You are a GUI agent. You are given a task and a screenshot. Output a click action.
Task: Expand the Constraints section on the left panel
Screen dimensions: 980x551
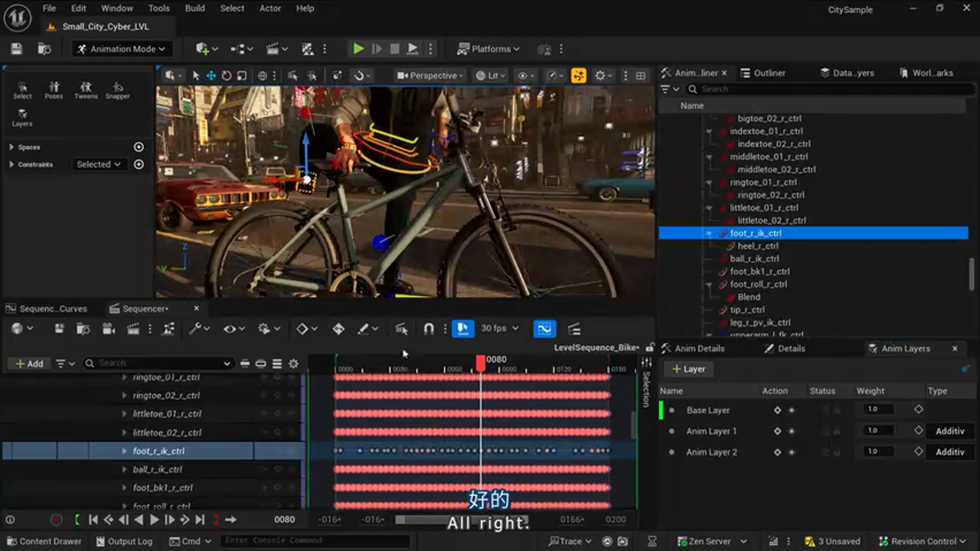coord(11,164)
